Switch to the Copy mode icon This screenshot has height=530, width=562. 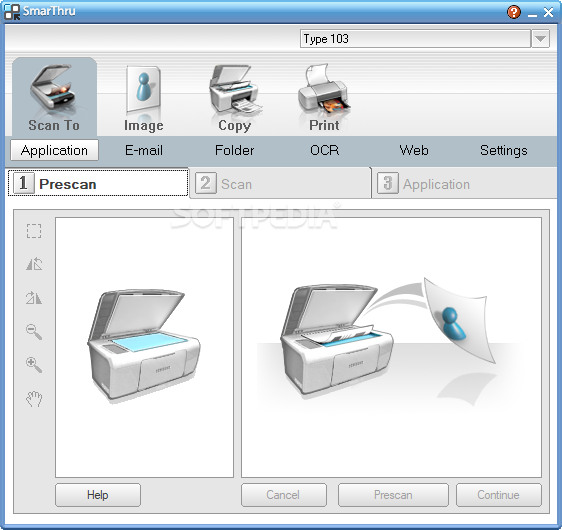235,98
